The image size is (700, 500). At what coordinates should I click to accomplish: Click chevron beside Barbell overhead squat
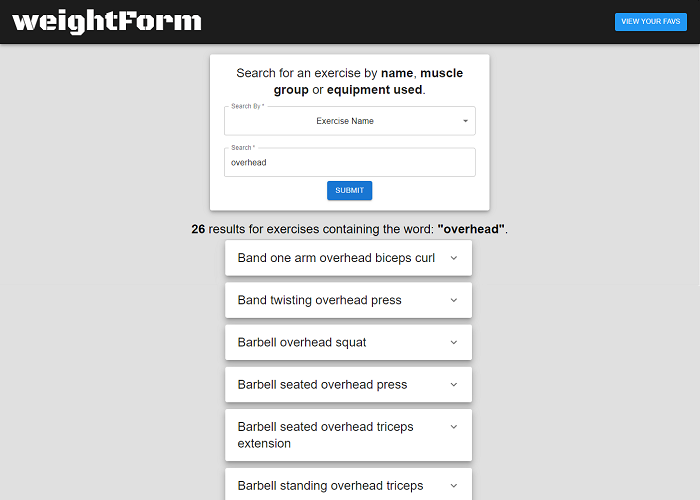tap(453, 342)
